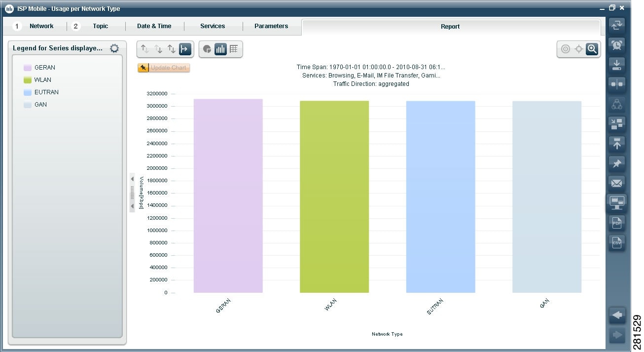Enable the crosshair pan mode

578,49
